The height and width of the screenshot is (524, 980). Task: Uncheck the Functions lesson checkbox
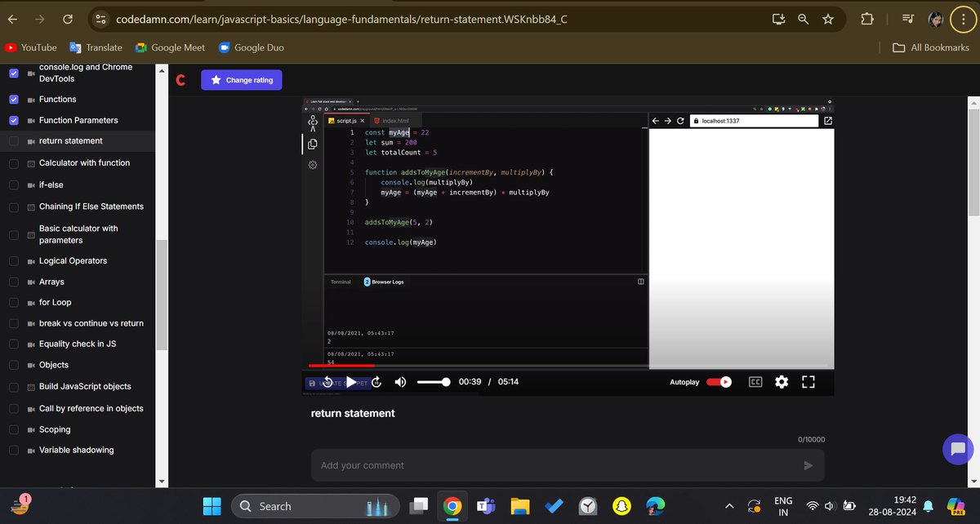click(x=13, y=99)
